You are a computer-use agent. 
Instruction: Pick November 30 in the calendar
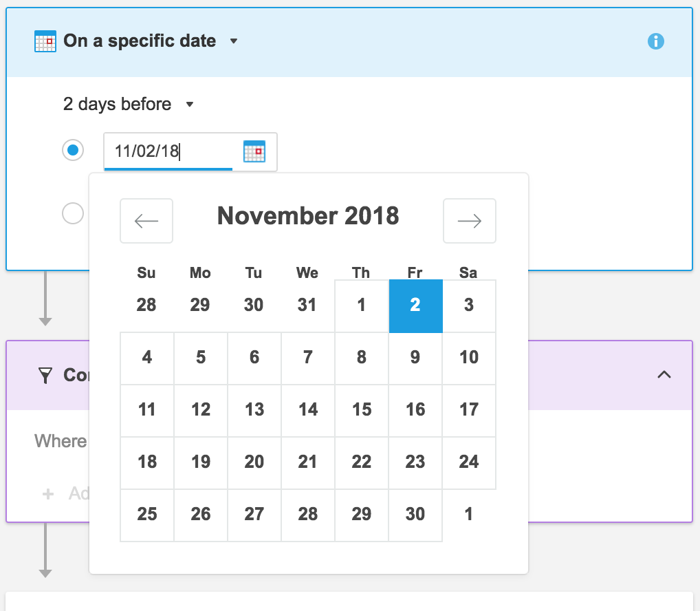pos(415,515)
